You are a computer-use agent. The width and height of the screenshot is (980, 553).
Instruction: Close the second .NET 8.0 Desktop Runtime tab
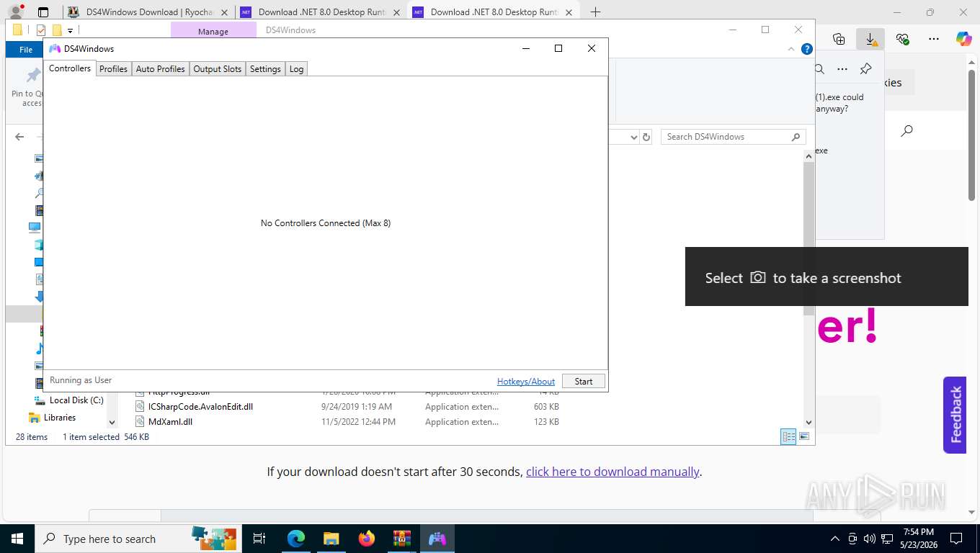tap(569, 12)
